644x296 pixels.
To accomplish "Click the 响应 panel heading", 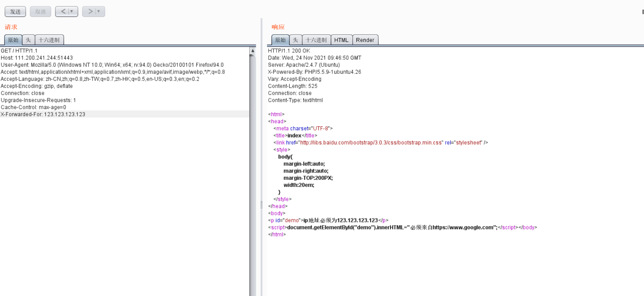I will [x=277, y=27].
